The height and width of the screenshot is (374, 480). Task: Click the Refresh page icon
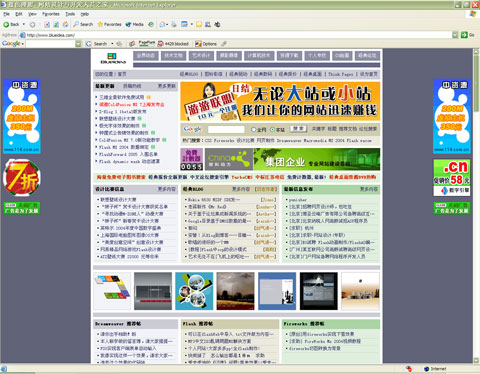click(56, 24)
